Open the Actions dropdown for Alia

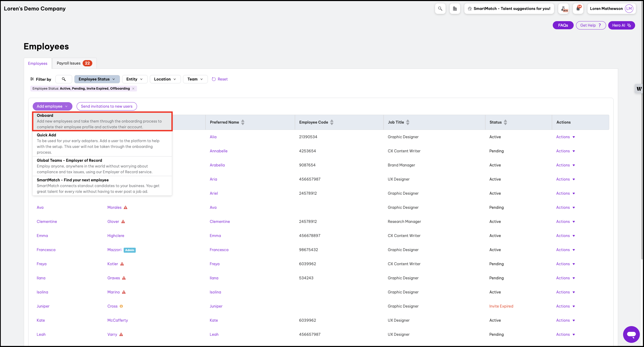(x=565, y=137)
